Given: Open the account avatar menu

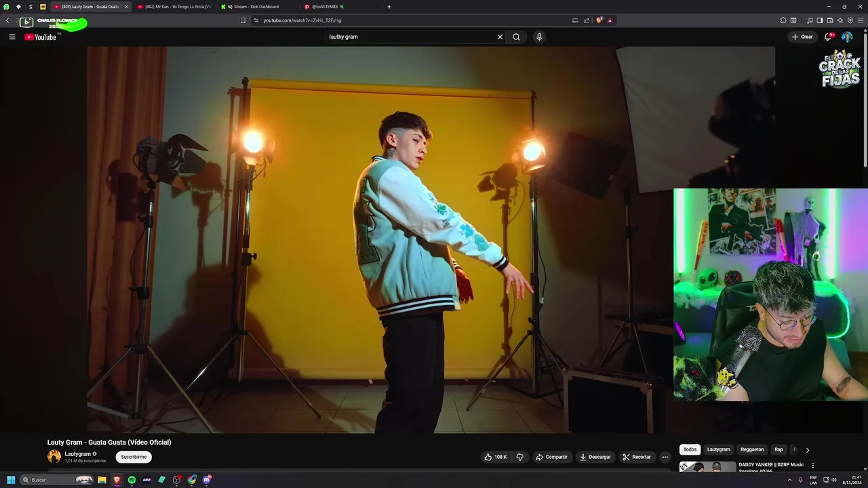Looking at the screenshot, I should pyautogui.click(x=847, y=37).
